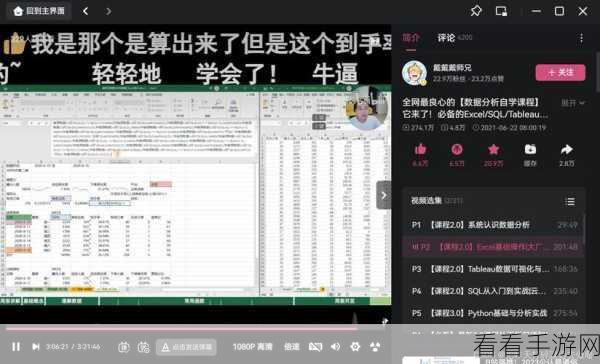Viewport: 600px width, 364px height.
Task: Switch to mini-player window mode icon
Action: pos(501,11)
